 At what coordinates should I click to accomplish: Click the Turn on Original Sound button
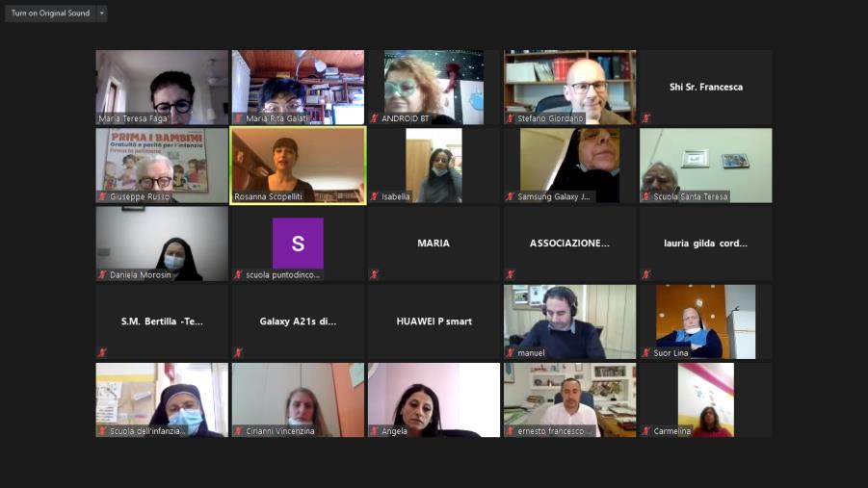click(x=50, y=13)
